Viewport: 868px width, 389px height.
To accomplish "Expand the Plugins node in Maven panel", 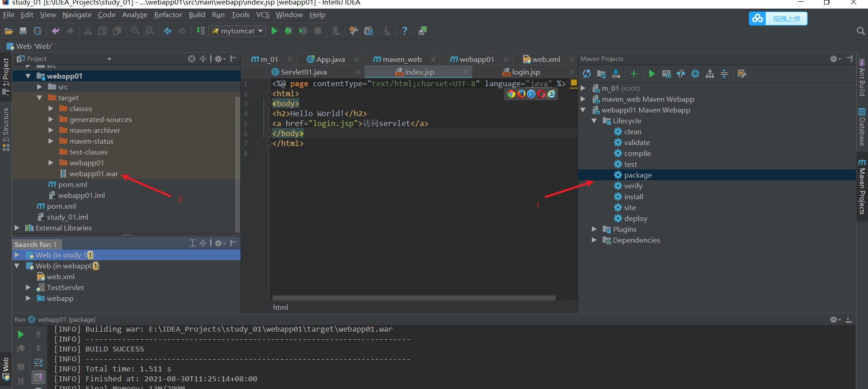I will 594,230.
